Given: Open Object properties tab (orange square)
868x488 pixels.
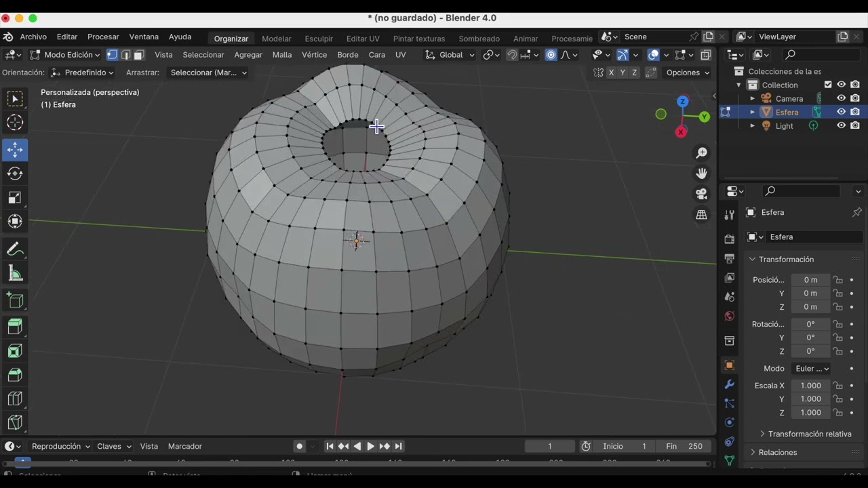Looking at the screenshot, I should tap(730, 365).
